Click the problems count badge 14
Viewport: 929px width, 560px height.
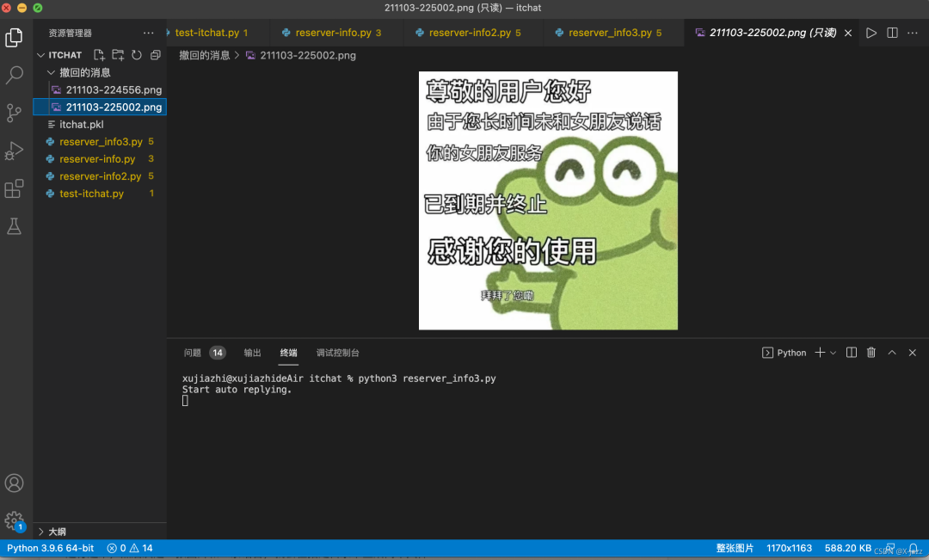pos(218,353)
